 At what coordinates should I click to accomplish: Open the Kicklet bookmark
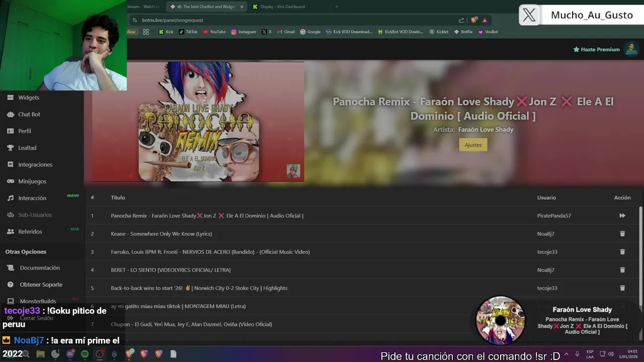click(439, 32)
